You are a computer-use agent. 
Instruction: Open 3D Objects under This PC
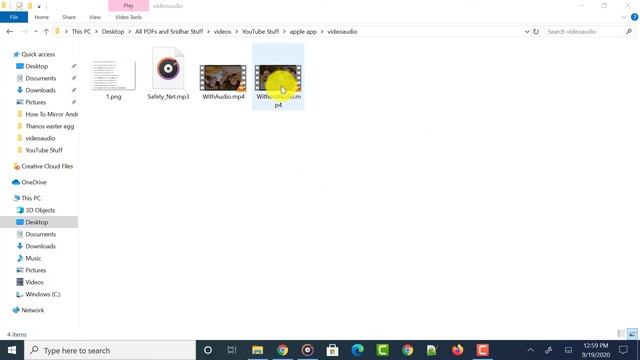coord(40,210)
